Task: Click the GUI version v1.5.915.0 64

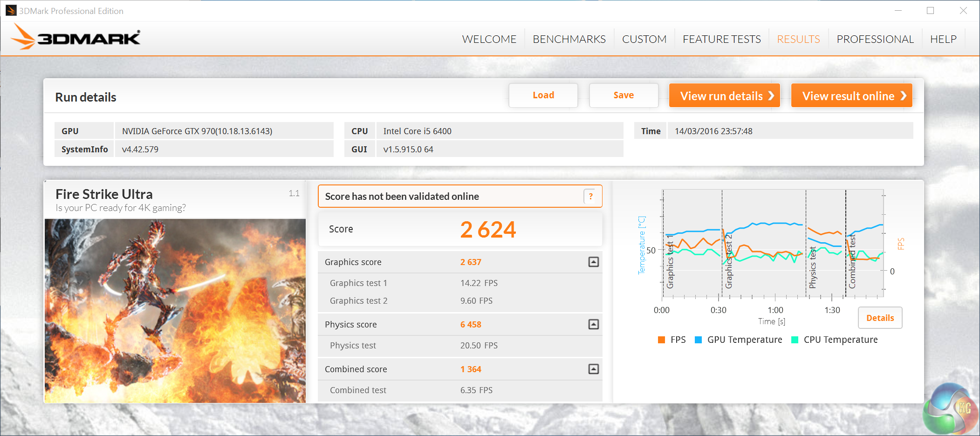Action: click(x=408, y=150)
